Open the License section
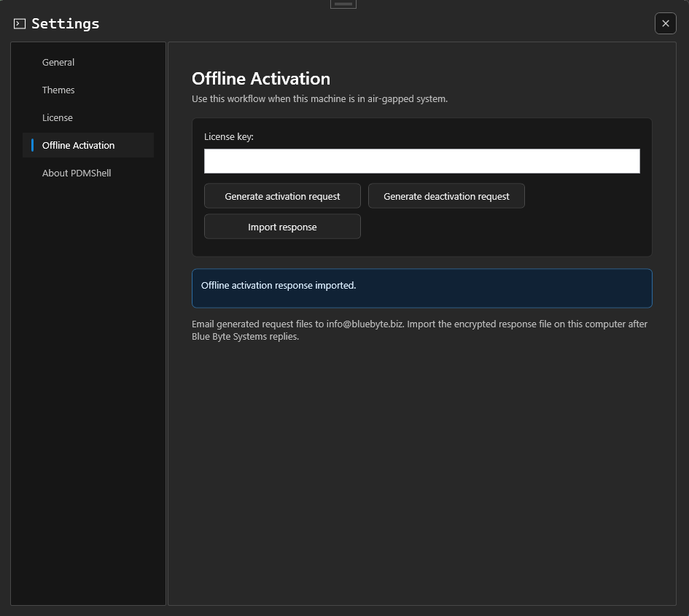 88,118
